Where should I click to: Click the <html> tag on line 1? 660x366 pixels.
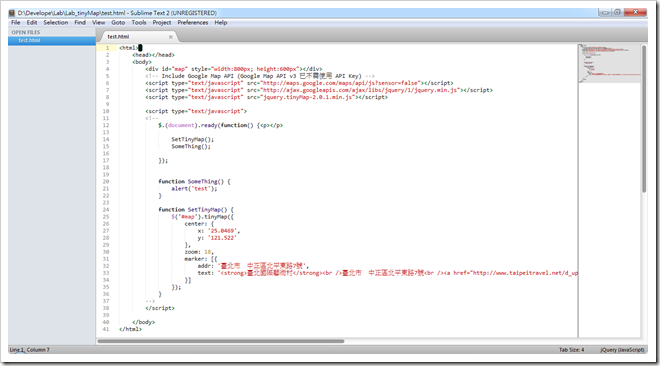point(129,48)
